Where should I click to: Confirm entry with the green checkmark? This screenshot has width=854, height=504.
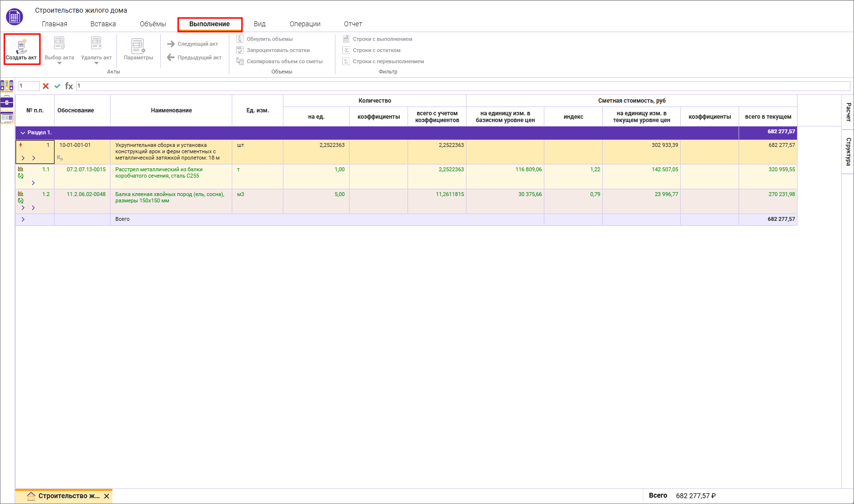tap(57, 86)
